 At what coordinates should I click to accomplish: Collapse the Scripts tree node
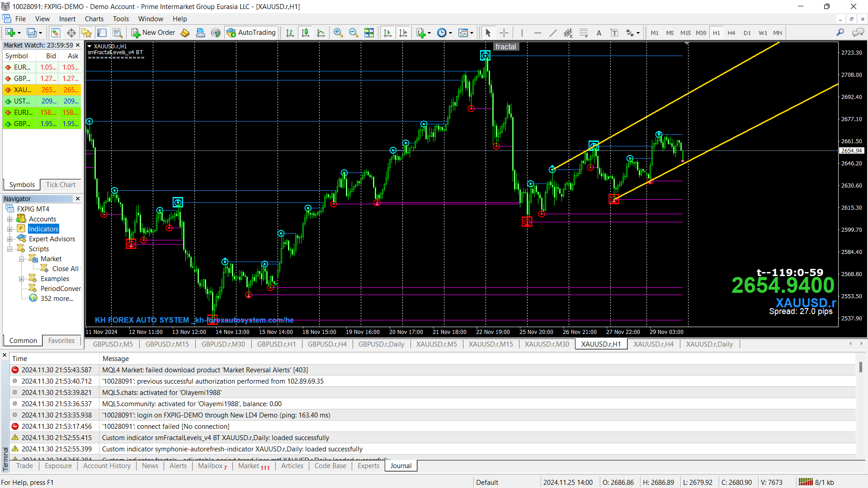(x=9, y=249)
